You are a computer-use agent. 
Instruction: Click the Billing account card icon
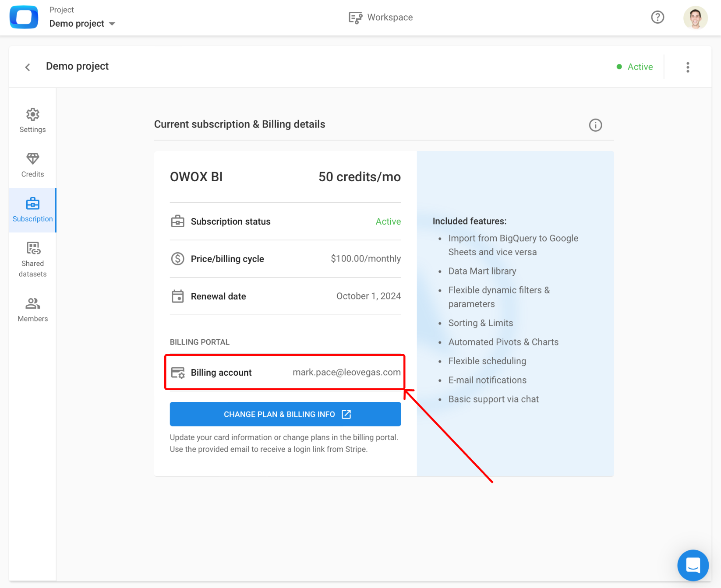[177, 373]
